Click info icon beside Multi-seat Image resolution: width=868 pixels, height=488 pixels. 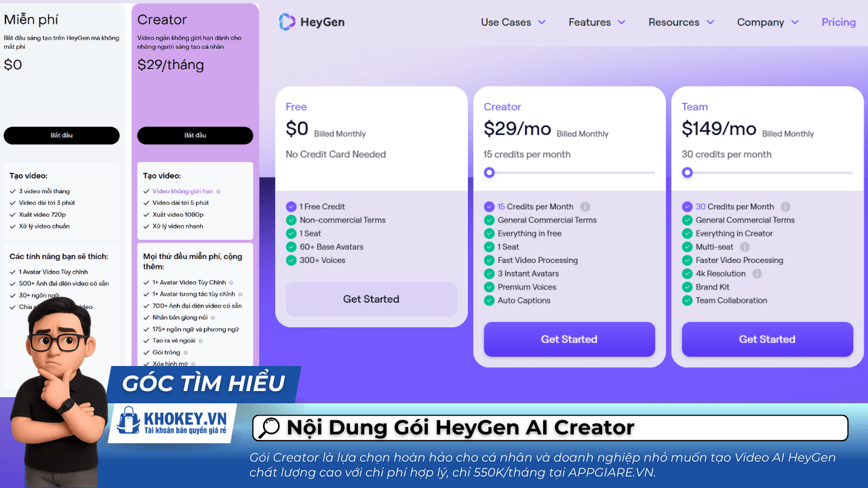pos(745,247)
